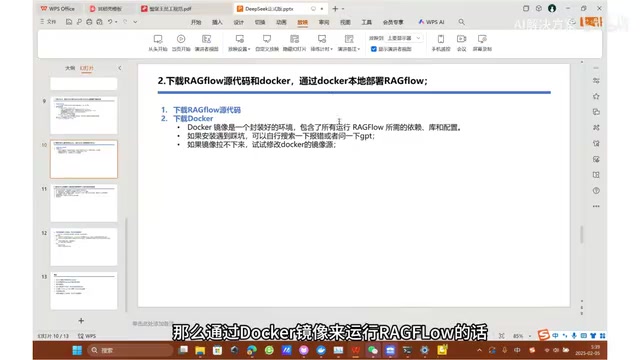Open WeChat from taskbar
Screen dimensions: 640x360
coord(373,350)
